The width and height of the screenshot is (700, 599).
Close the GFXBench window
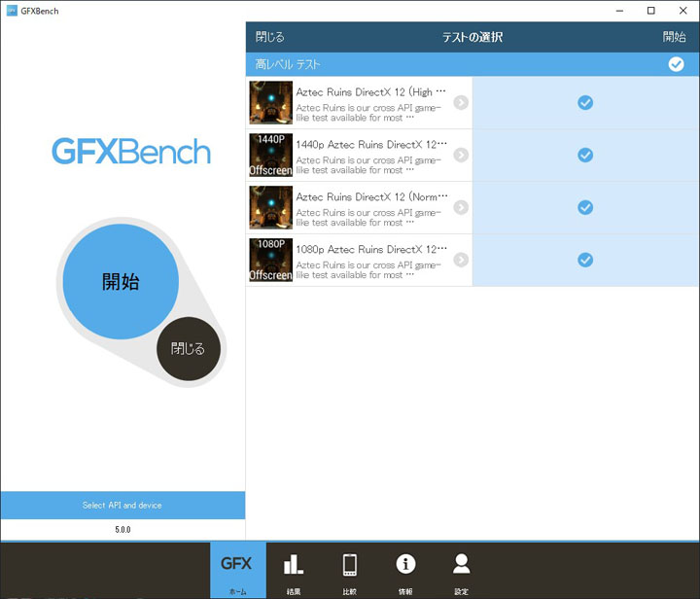point(683,11)
